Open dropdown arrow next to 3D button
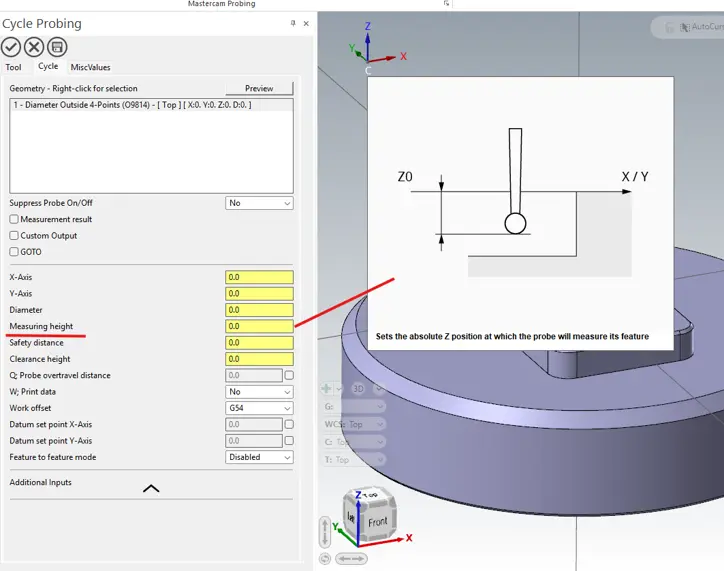This screenshot has height=571, width=724. [379, 389]
